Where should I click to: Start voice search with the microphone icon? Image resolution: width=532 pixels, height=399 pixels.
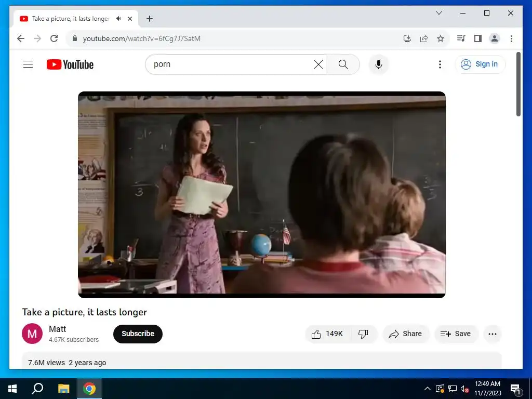[379, 64]
